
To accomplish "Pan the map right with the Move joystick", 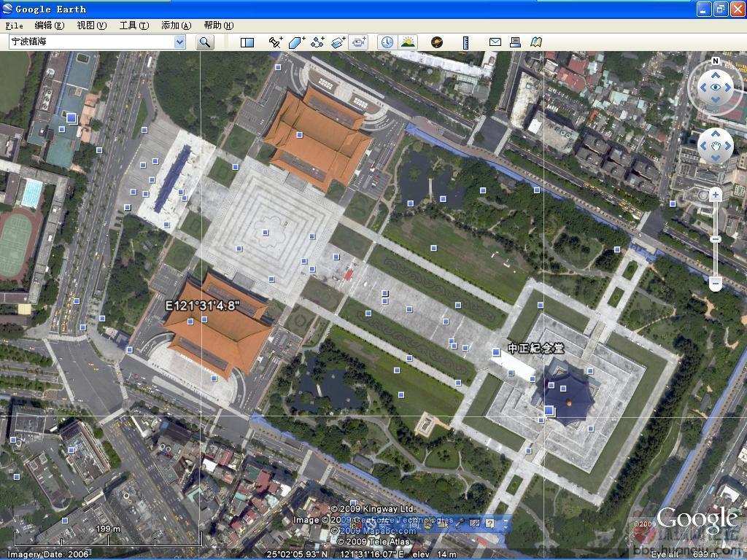I will tap(727, 146).
